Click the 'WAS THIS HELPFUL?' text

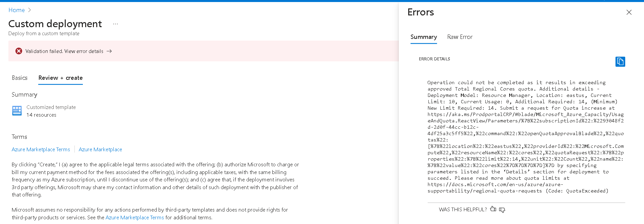[463, 210]
